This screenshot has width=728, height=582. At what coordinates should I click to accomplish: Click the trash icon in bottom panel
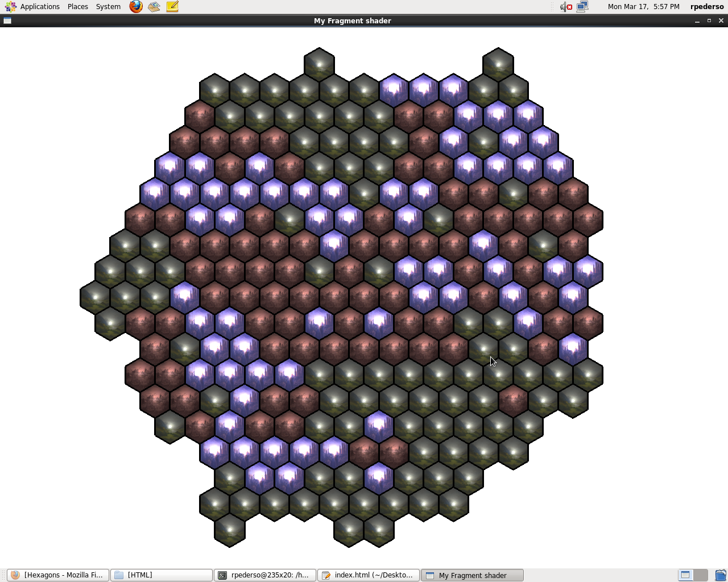coord(721,575)
